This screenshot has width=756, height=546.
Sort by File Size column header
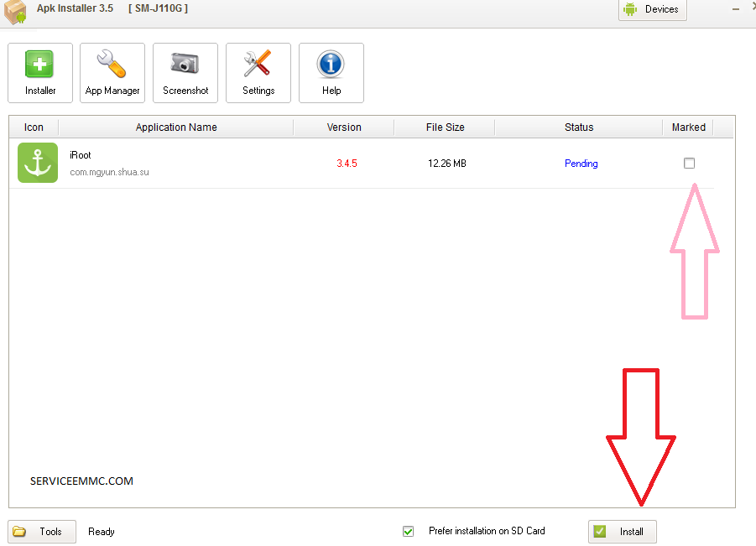point(445,127)
